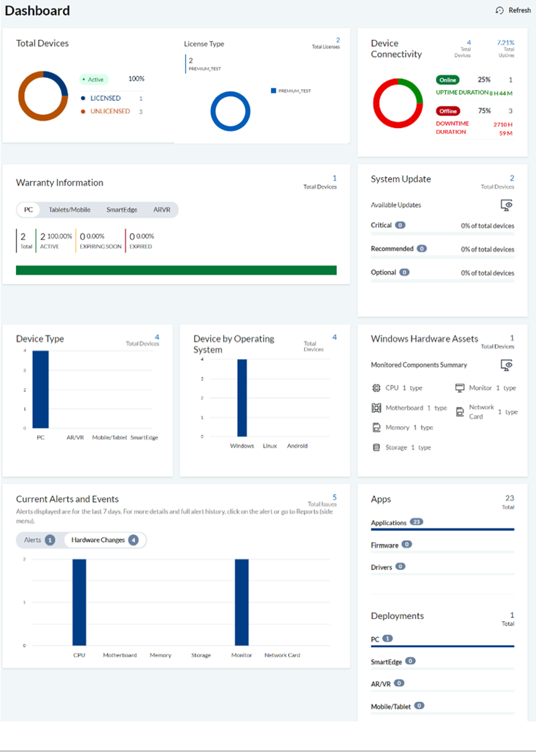Click the Apps total count 23
This screenshot has height=756, width=536.
click(x=510, y=498)
